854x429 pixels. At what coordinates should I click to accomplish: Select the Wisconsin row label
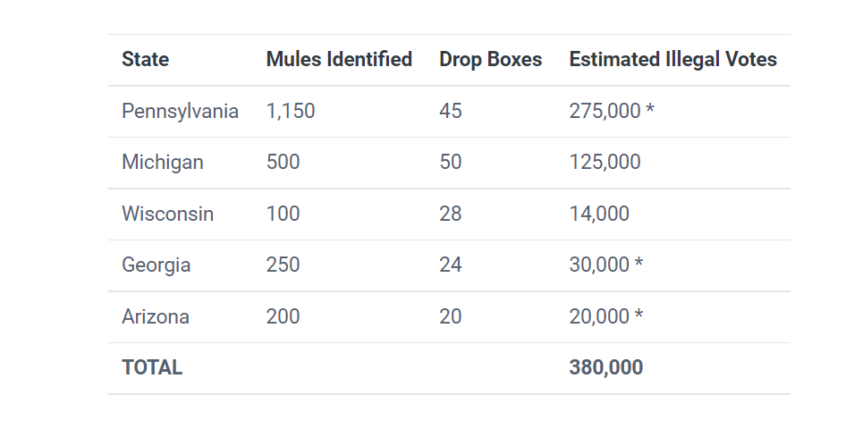(x=167, y=214)
